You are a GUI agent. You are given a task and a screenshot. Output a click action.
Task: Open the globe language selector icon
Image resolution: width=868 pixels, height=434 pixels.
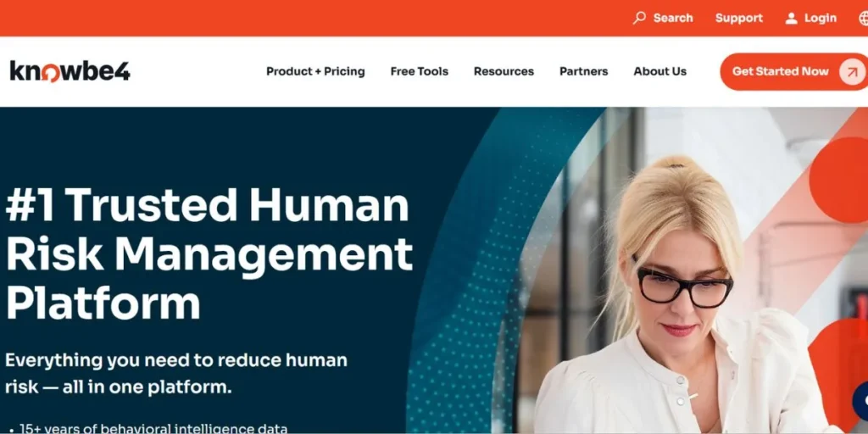pos(864,19)
